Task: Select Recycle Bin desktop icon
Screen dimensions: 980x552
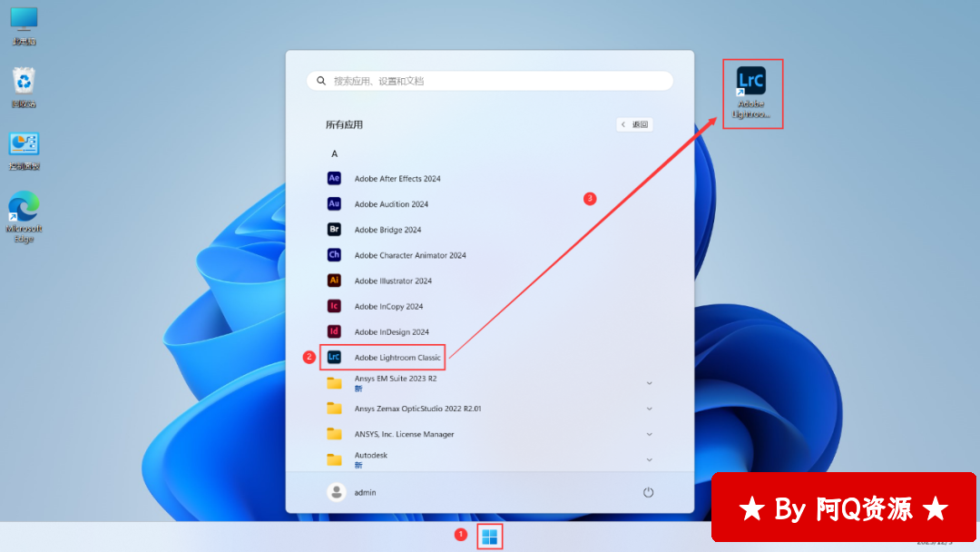Action: coord(24,87)
